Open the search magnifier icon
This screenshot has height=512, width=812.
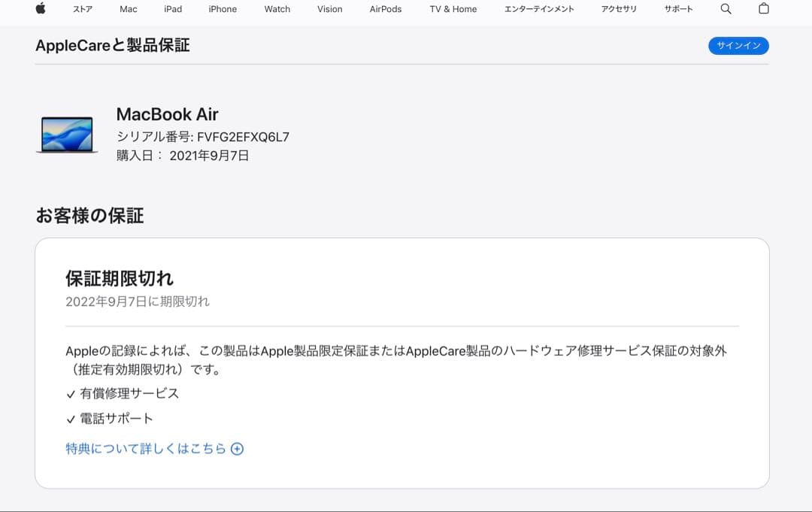coord(725,9)
